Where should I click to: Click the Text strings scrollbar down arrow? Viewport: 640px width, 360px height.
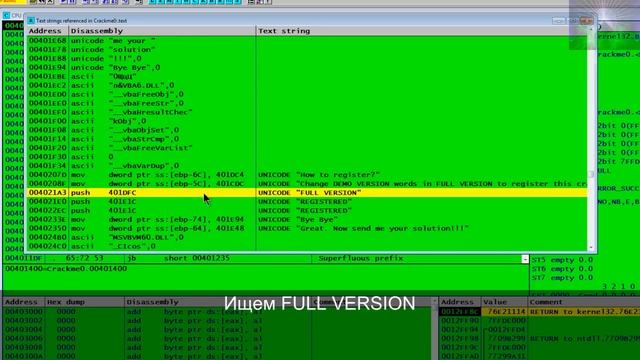(591, 247)
